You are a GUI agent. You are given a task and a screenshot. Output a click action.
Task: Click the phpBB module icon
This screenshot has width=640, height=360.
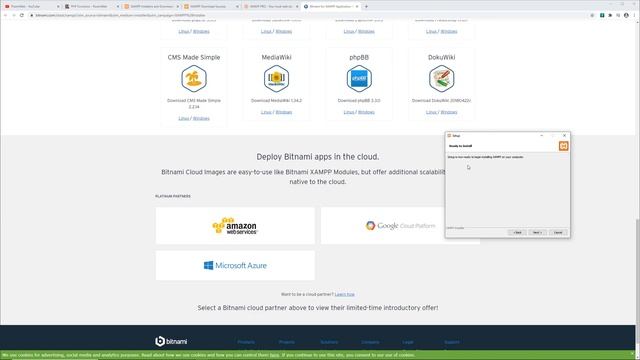[x=359, y=78]
